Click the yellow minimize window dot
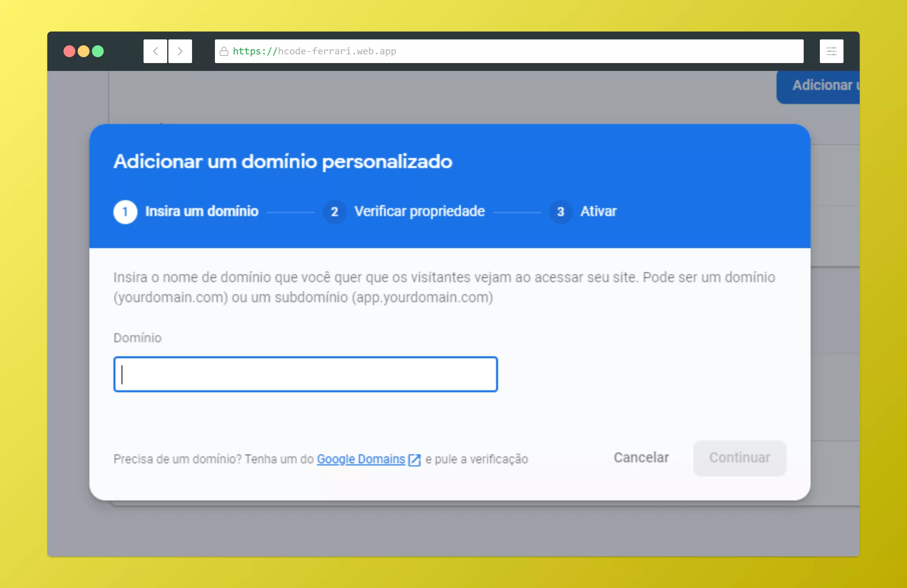The width and height of the screenshot is (907, 588). pos(84,51)
